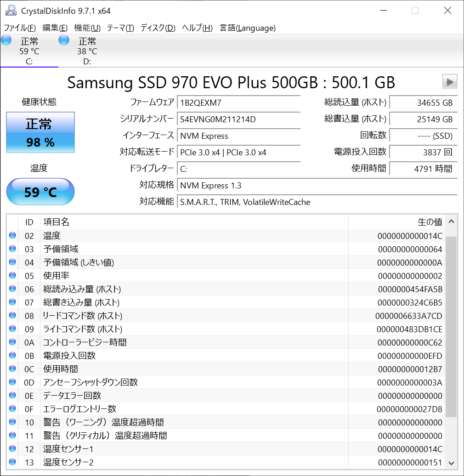Click the standard field NVM Express 1.3
Image resolution: width=464 pixels, height=476 pixels.
(x=317, y=185)
